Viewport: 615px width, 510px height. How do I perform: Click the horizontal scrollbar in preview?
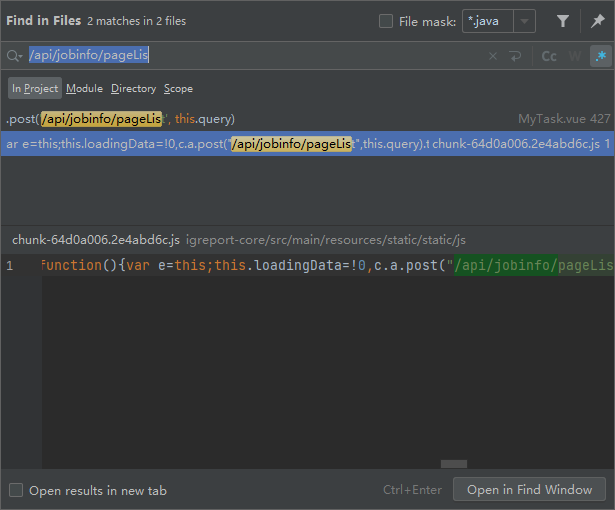tap(454, 464)
